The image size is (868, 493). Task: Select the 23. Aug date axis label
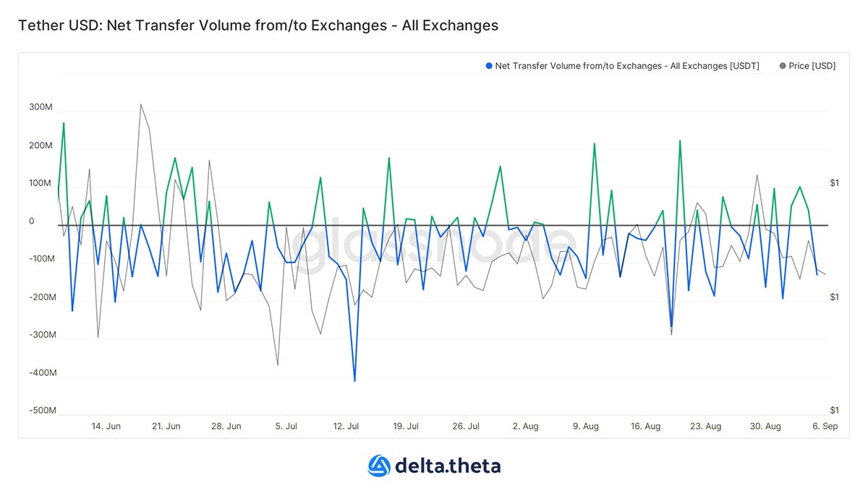[x=706, y=426]
